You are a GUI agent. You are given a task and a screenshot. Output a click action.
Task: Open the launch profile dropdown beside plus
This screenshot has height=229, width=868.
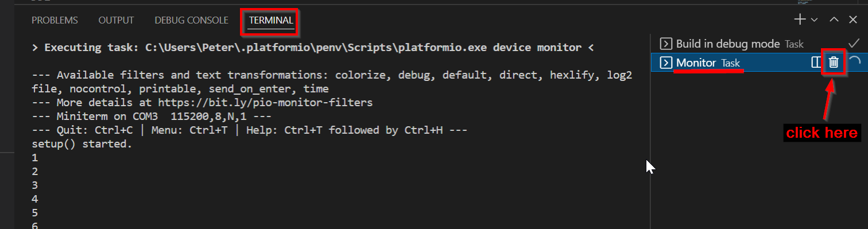coord(814,20)
